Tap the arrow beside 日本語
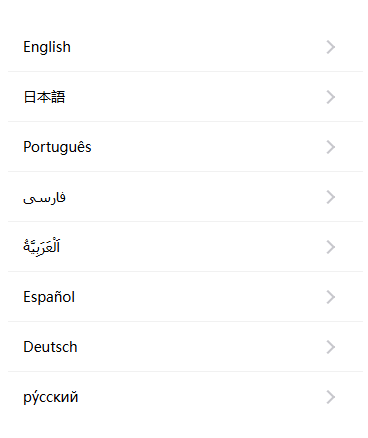Viewport: 368px width, 438px height. pyautogui.click(x=330, y=97)
